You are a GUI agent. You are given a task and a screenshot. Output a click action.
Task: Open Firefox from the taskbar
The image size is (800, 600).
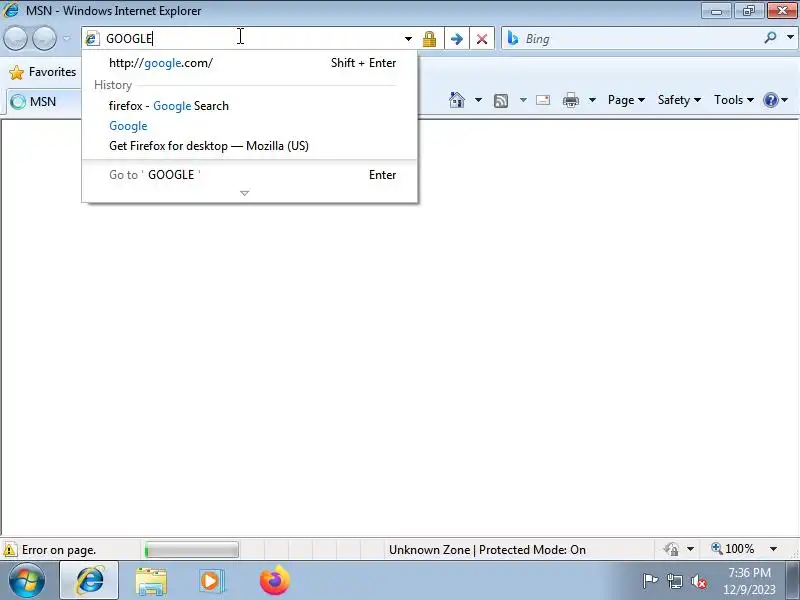[x=274, y=581]
